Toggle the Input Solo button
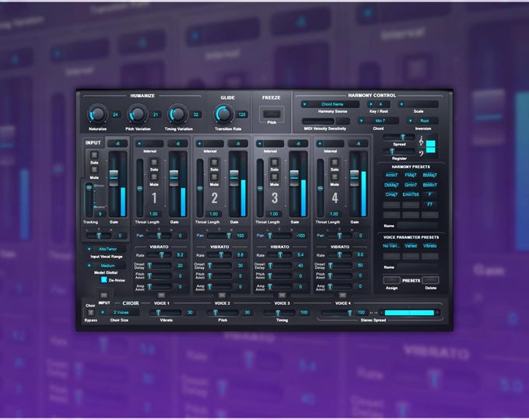This screenshot has width=529, height=420. point(94,155)
